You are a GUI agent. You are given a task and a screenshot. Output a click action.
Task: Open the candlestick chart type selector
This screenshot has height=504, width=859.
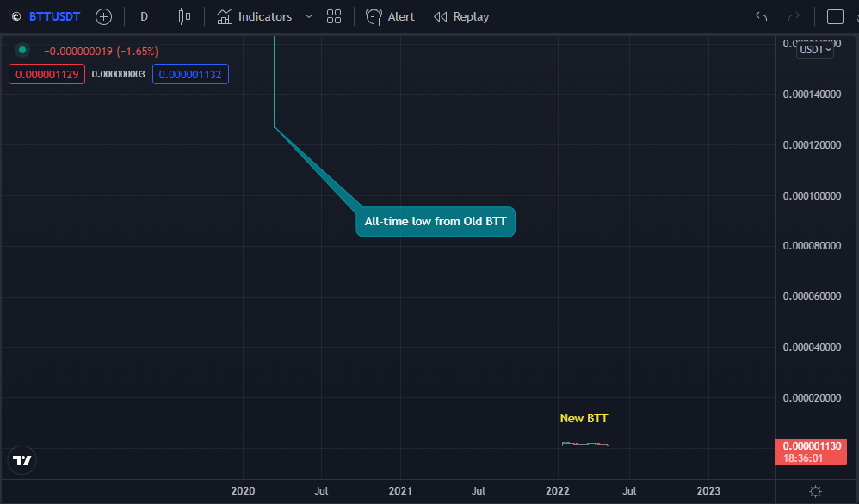pyautogui.click(x=184, y=16)
